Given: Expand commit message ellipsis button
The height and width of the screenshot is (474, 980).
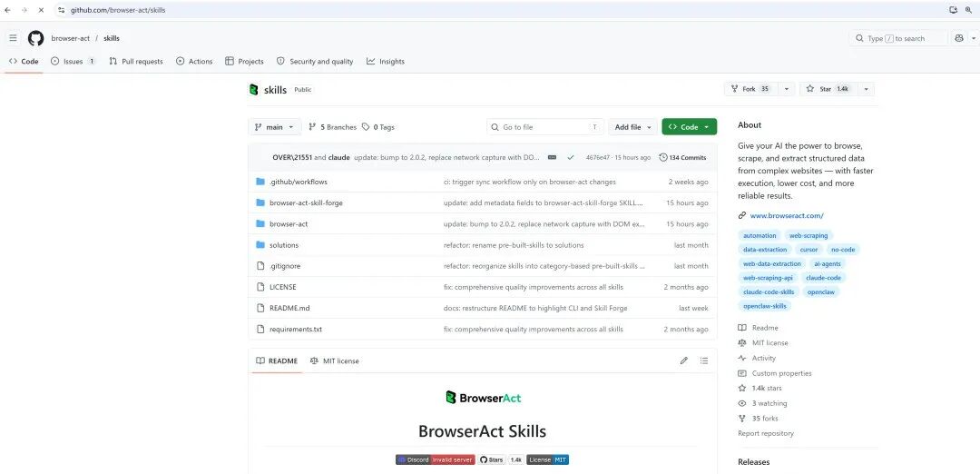Looking at the screenshot, I should 552,158.
